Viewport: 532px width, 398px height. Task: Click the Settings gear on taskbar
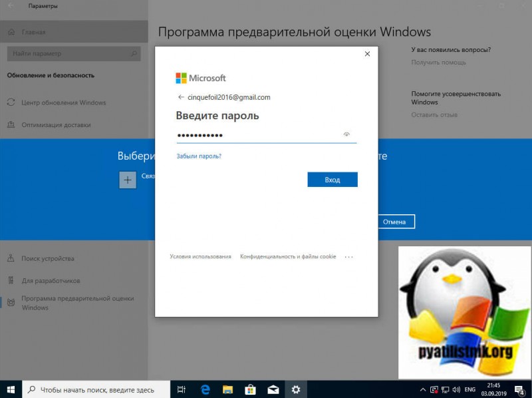pyautogui.click(x=296, y=389)
